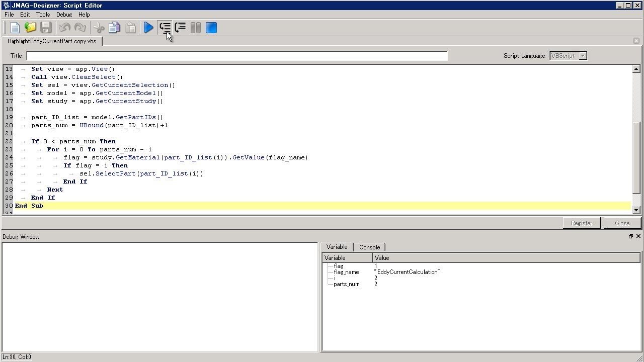The width and height of the screenshot is (644, 362).
Task: Click the code editor vertical scrollbar thumb
Action: [636, 157]
